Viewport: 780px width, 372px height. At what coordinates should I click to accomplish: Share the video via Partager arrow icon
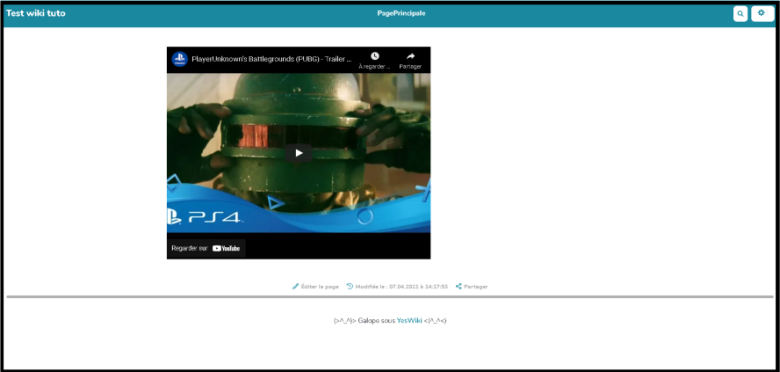coord(410,61)
